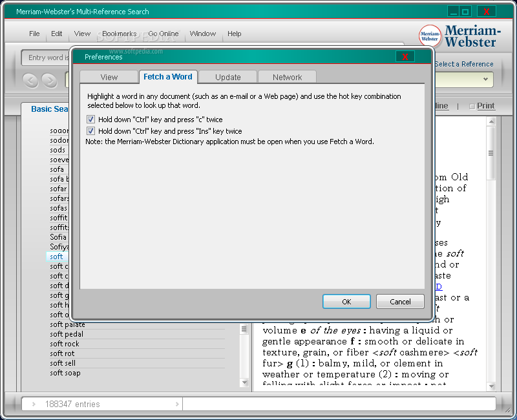Open the Window menu
Viewport: 517px width, 420px height.
pyautogui.click(x=203, y=34)
